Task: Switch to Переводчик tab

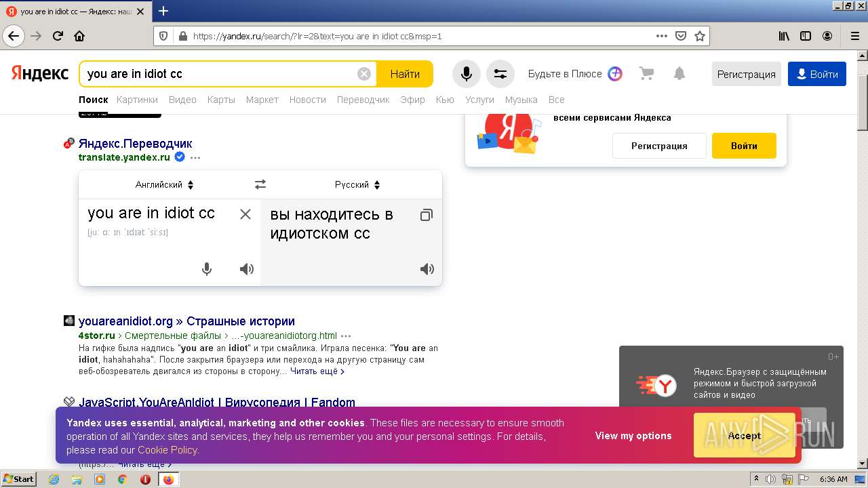Action: (x=363, y=100)
